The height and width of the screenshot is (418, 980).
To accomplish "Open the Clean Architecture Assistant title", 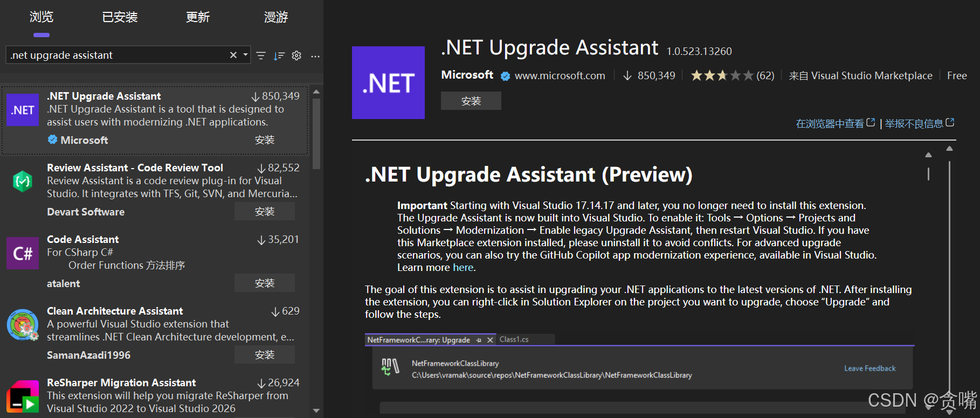I will pyautogui.click(x=115, y=311).
